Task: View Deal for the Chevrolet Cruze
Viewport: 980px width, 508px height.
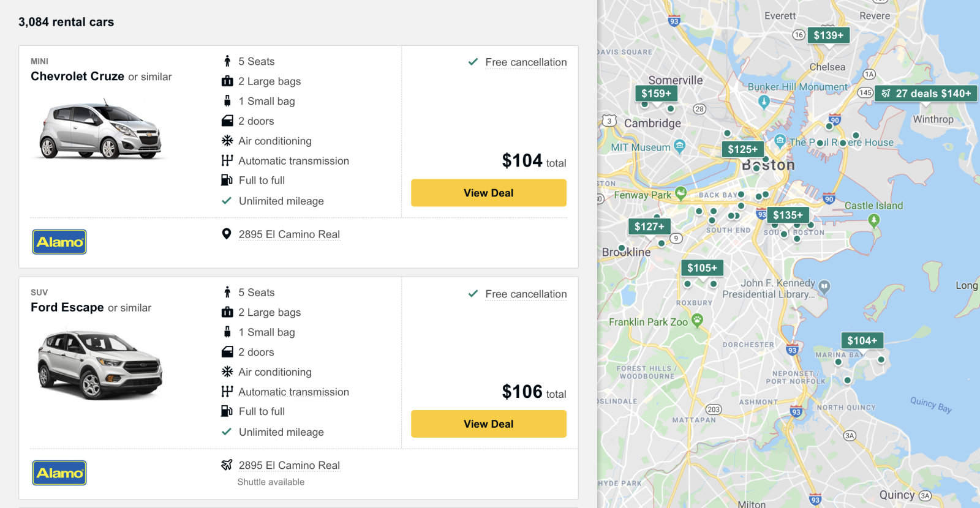Action: 489,193
